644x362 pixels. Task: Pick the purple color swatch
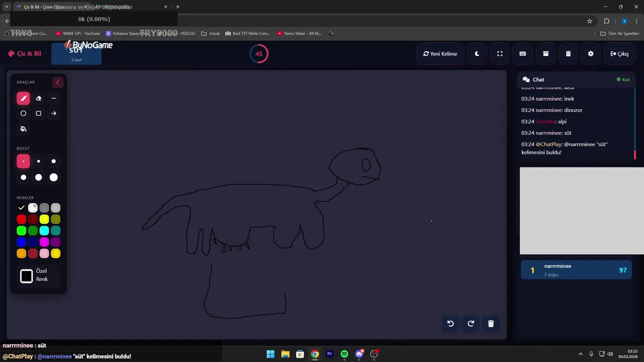56,242
